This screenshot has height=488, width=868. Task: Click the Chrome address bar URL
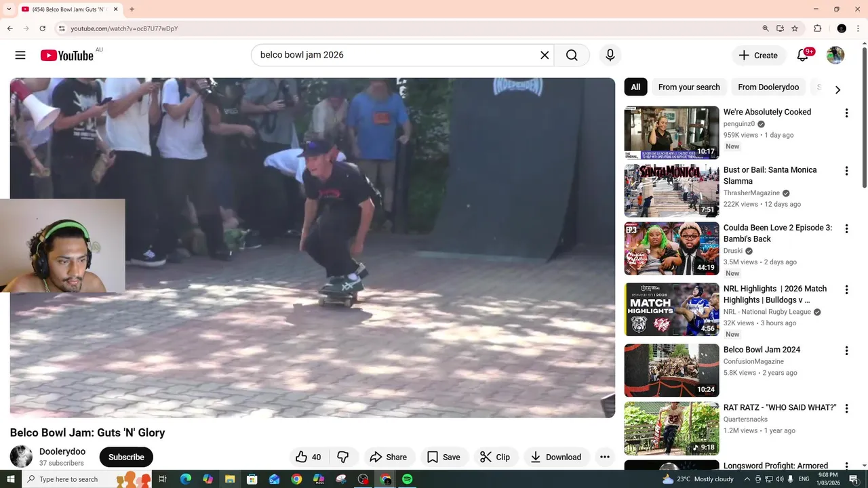(x=124, y=28)
